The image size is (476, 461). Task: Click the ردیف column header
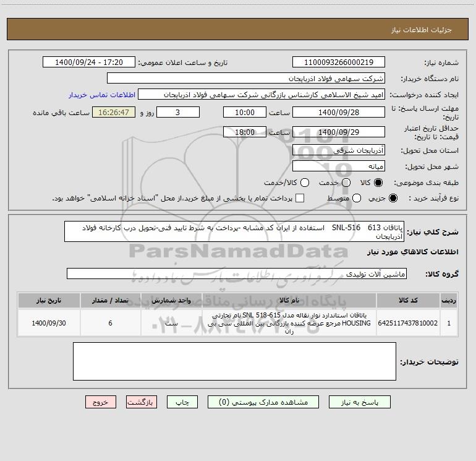(449, 300)
